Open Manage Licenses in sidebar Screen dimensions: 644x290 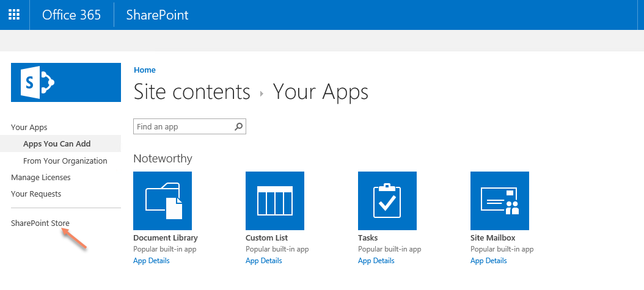pos(41,177)
